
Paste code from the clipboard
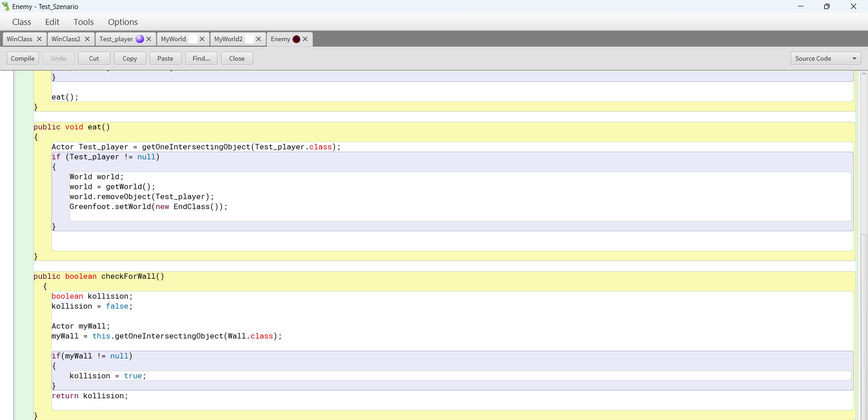click(165, 58)
